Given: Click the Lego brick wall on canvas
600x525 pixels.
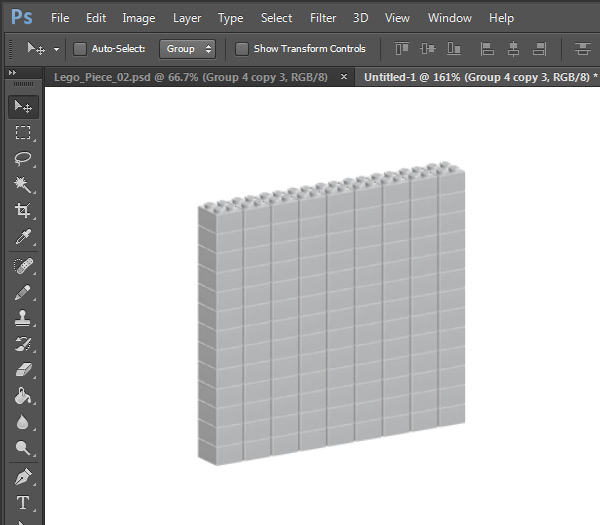Looking at the screenshot, I should 331,314.
